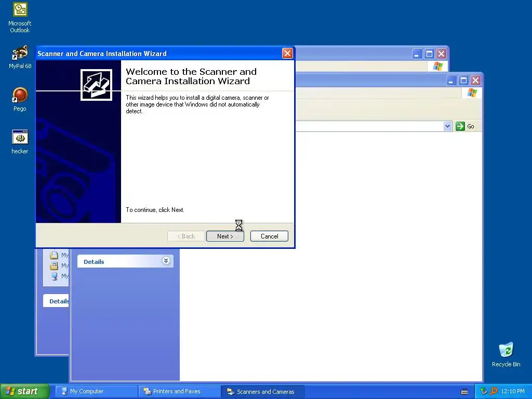Close the Scanner and Camera Installation Wizard
This screenshot has height=399, width=532.
[x=287, y=54]
